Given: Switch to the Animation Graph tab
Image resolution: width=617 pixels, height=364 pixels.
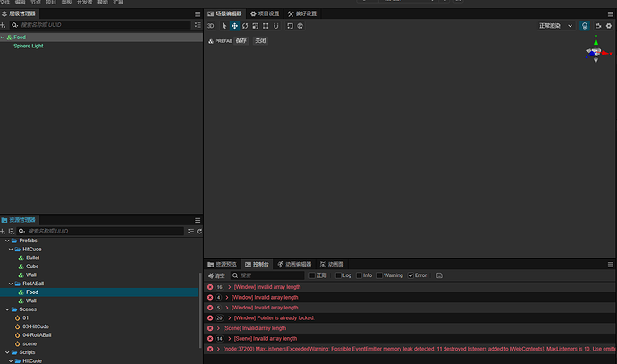Looking at the screenshot, I should coord(332,265).
